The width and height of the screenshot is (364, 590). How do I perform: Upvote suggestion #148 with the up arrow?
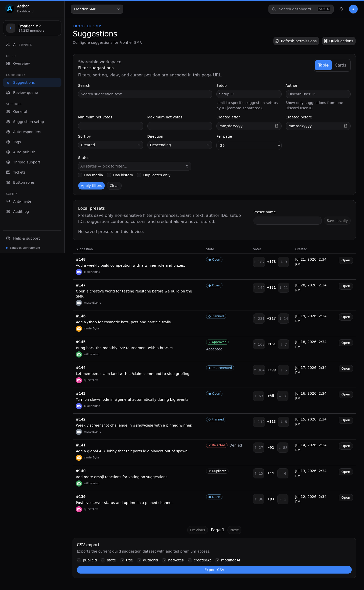click(259, 262)
